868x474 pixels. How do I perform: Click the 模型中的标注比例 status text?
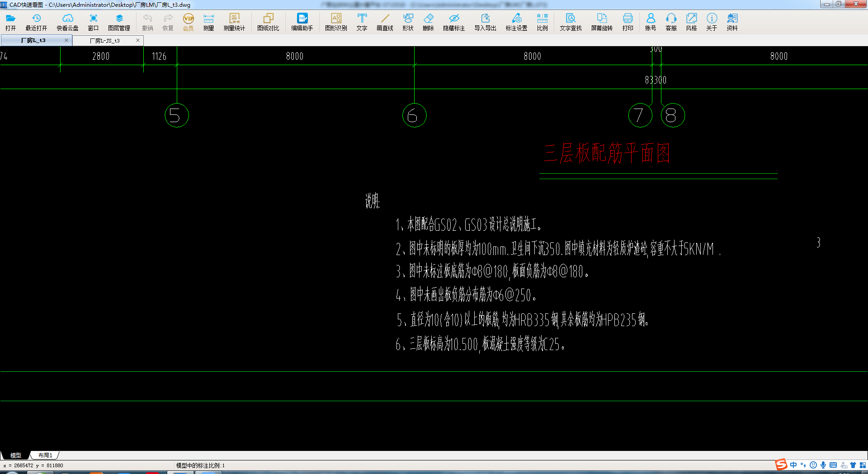[200, 465]
